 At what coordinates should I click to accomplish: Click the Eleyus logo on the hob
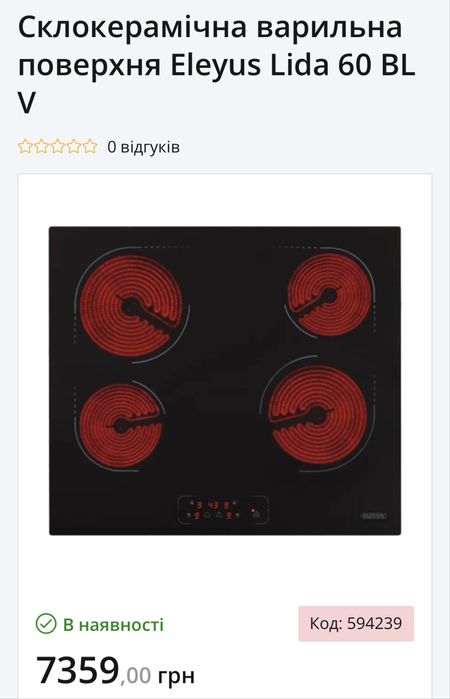pyautogui.click(x=373, y=516)
